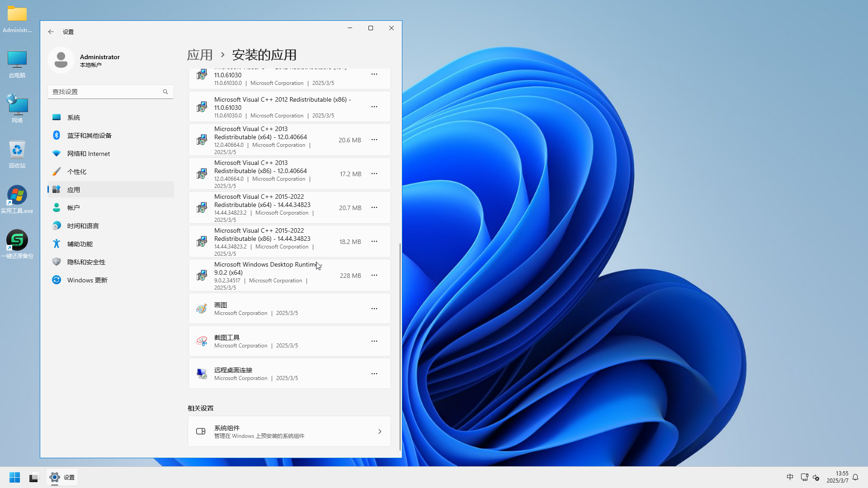Click the 应用 breadcrumb link
Image resolution: width=868 pixels, height=488 pixels.
point(200,55)
